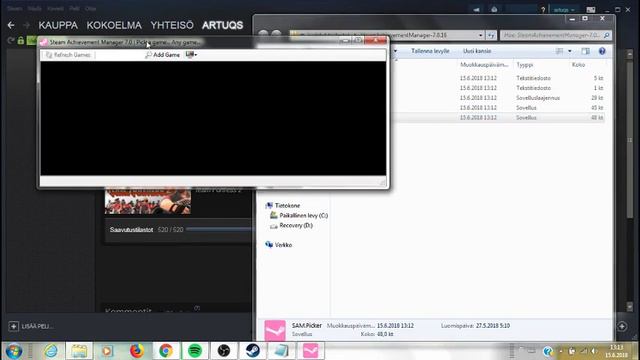Click Steam announcements megaphone icon
The image size is (640, 360).
click(476, 9)
